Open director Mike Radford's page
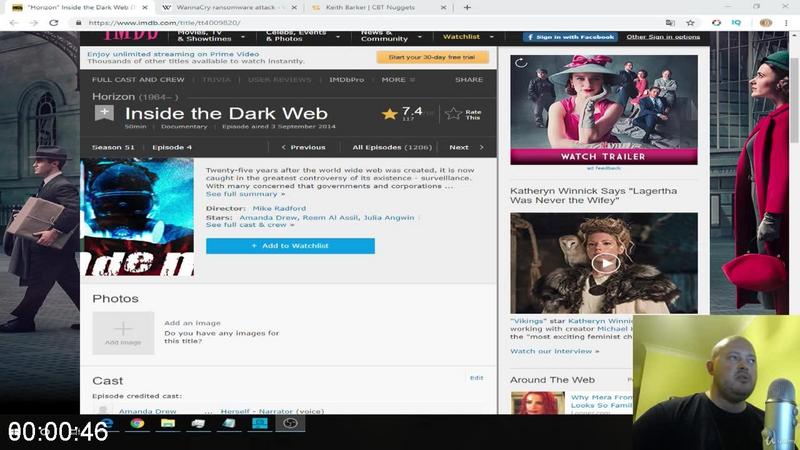This screenshot has width=800, height=450. (x=280, y=209)
